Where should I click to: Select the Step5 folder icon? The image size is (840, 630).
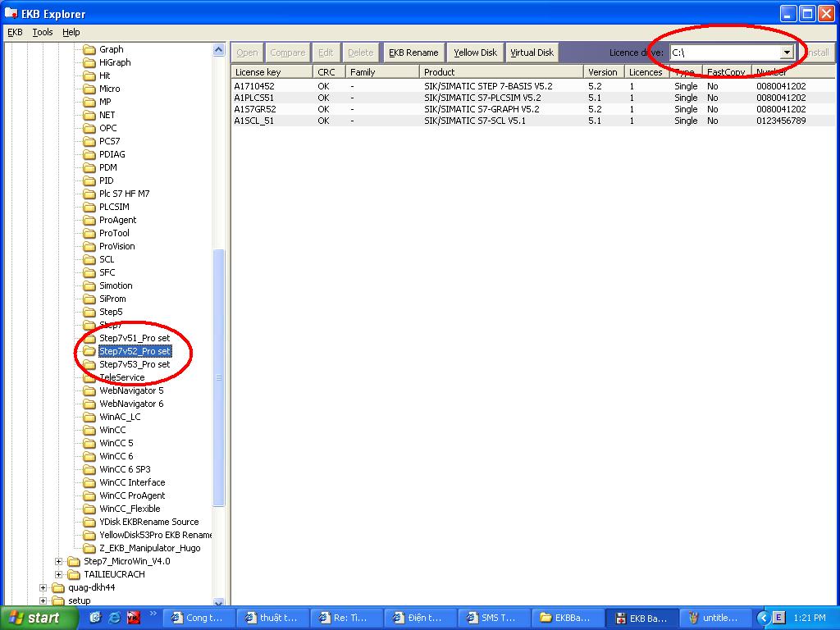click(89, 312)
